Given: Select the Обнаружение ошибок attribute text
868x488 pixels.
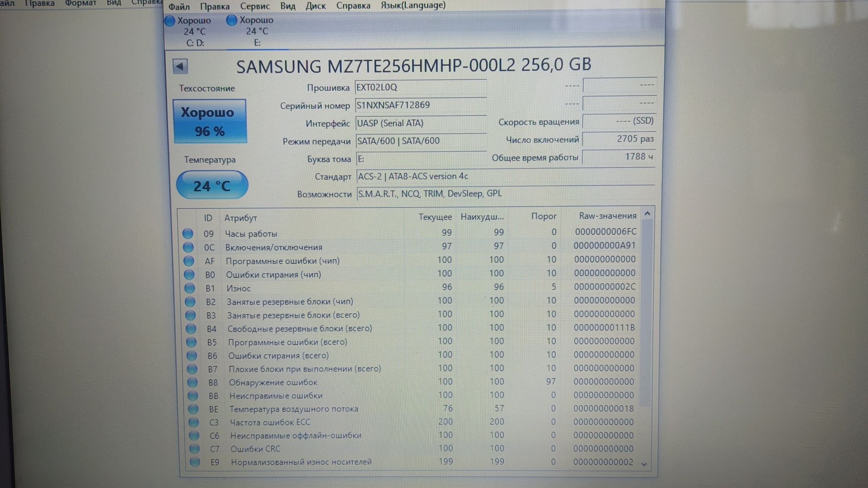Looking at the screenshot, I should pos(273,382).
